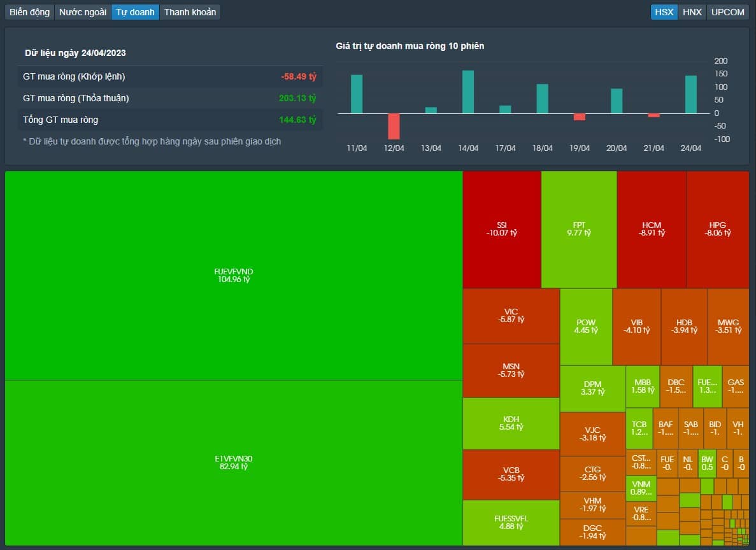
Task: Select the VJC -3.18 tỷ tile
Action: [592, 434]
